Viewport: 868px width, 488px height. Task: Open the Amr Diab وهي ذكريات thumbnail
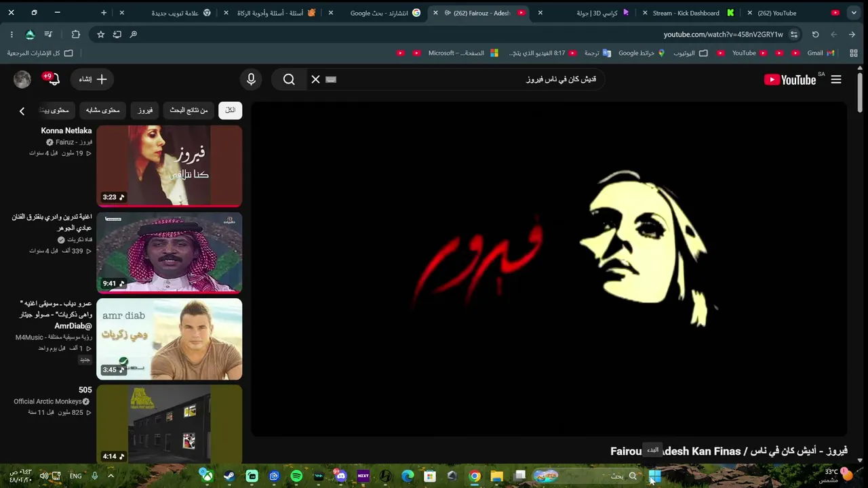[x=170, y=339]
